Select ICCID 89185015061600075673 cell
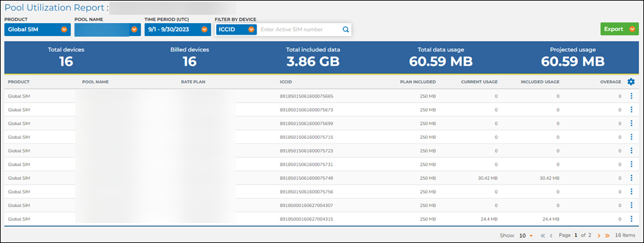 pyautogui.click(x=306, y=109)
